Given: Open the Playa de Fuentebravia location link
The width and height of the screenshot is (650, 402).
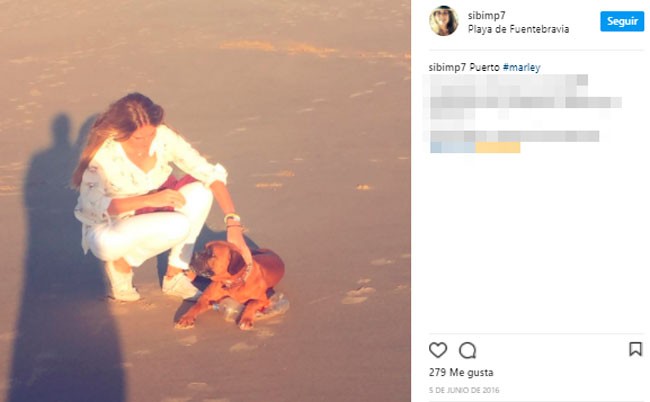Looking at the screenshot, I should click(518, 29).
